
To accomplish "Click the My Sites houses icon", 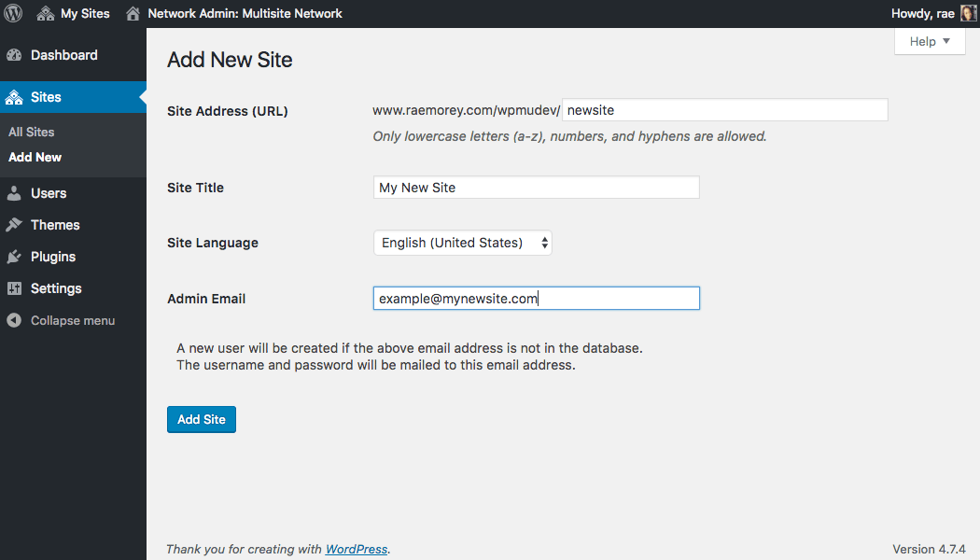I will coord(46,13).
